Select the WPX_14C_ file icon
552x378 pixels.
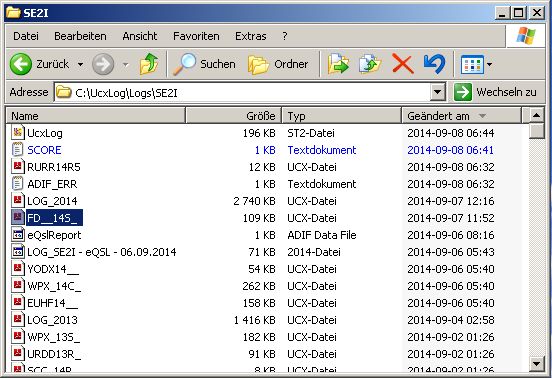click(x=18, y=285)
